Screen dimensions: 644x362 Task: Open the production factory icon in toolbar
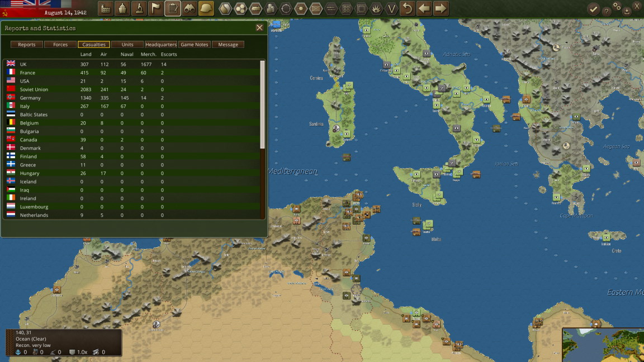(x=106, y=8)
